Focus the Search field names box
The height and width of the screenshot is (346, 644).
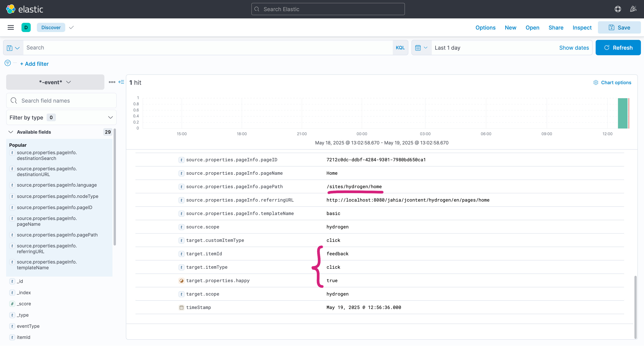point(61,101)
